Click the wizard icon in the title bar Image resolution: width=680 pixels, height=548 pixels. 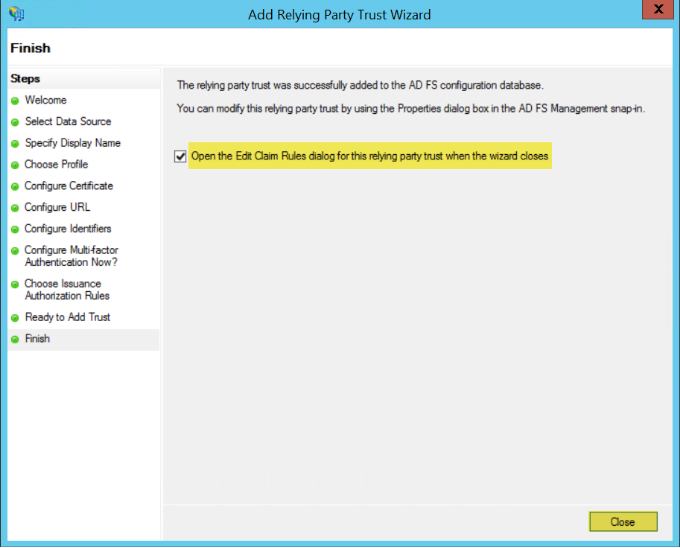[18, 14]
